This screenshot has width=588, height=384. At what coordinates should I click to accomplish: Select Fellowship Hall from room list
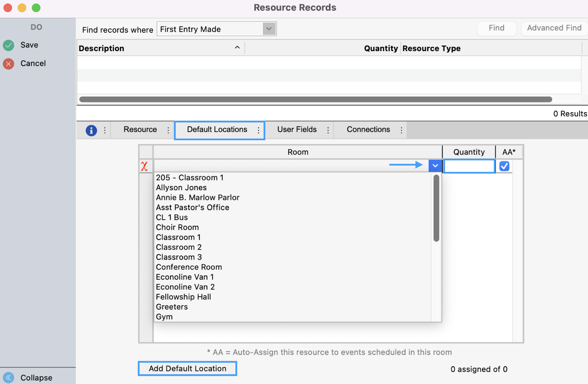click(x=183, y=297)
